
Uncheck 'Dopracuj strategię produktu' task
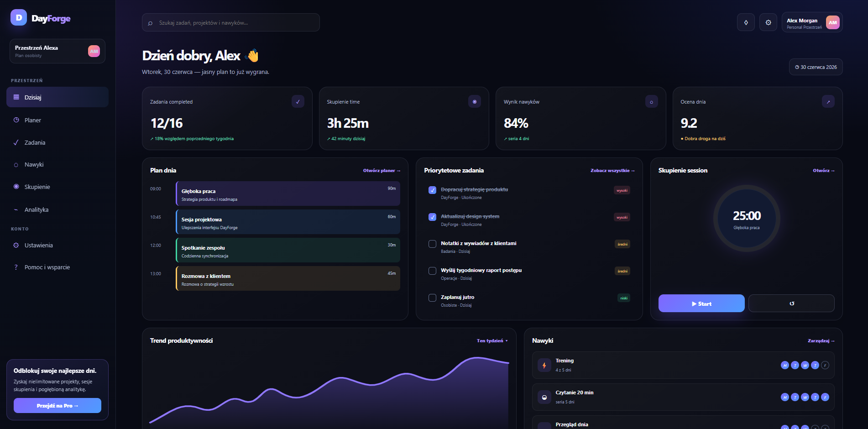(432, 190)
